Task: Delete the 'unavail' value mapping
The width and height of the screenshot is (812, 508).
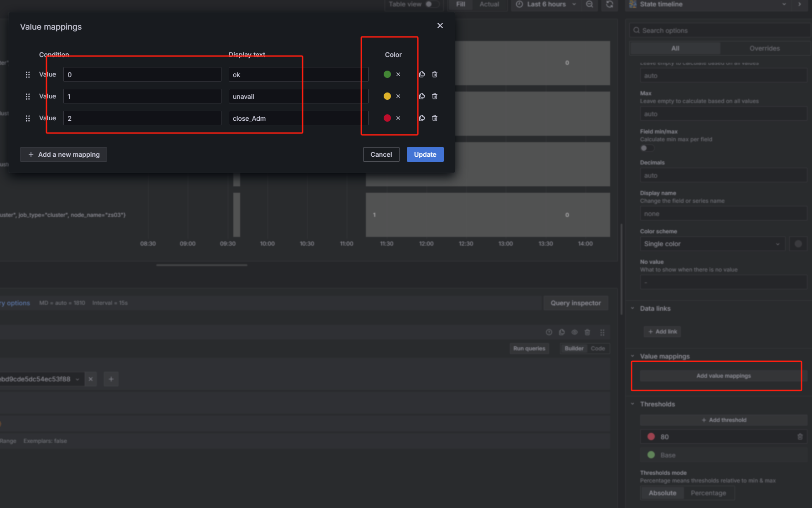Action: (x=435, y=96)
